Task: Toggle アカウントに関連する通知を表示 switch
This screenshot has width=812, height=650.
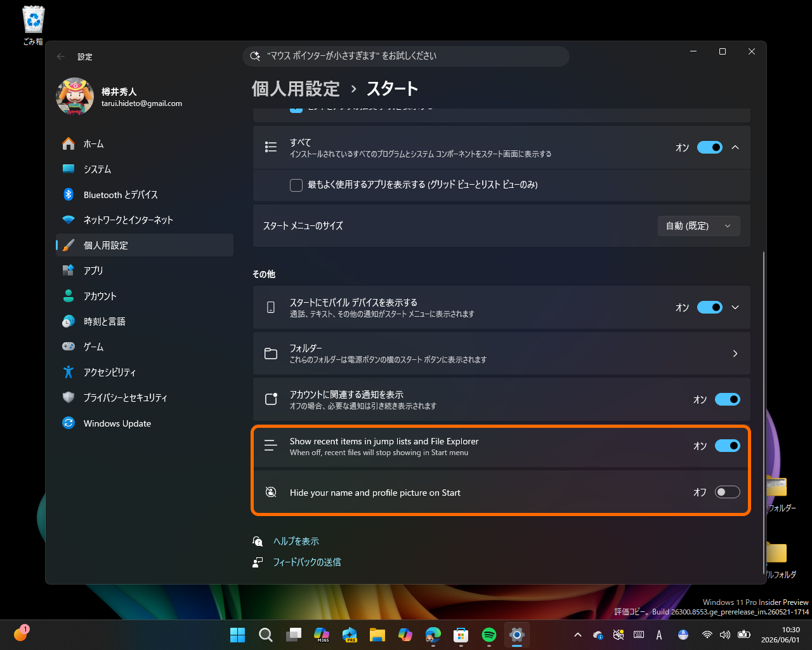Action: pos(728,399)
